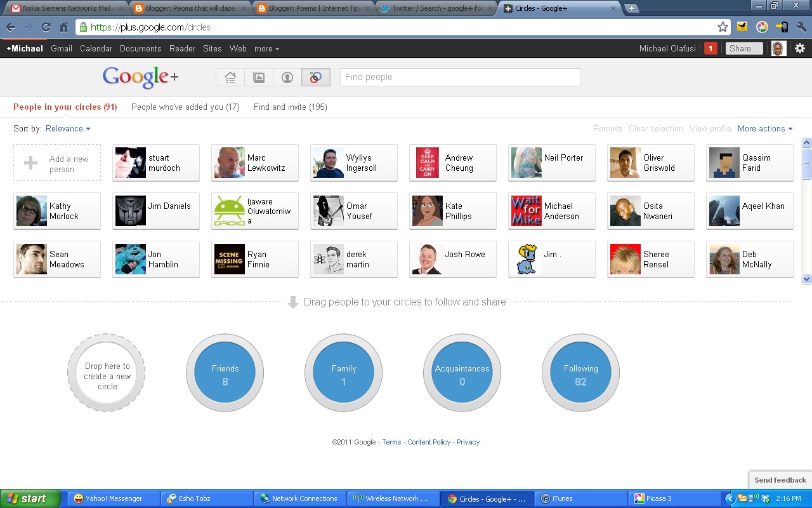Open Picasa 3 from the taskbar
This screenshot has height=508, width=812.
(x=674, y=498)
